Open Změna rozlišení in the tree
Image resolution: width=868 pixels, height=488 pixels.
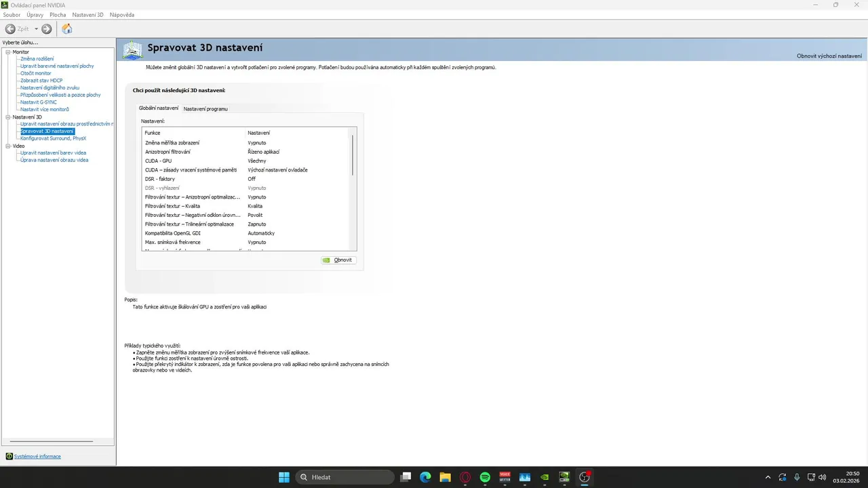click(37, 59)
